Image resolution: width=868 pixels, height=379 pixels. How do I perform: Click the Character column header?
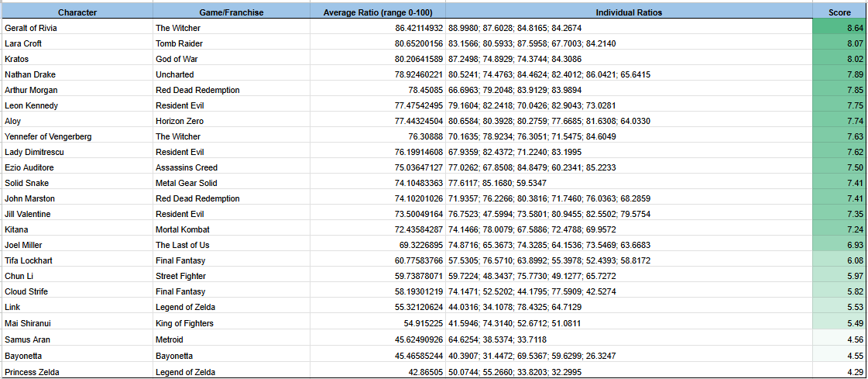click(x=76, y=12)
